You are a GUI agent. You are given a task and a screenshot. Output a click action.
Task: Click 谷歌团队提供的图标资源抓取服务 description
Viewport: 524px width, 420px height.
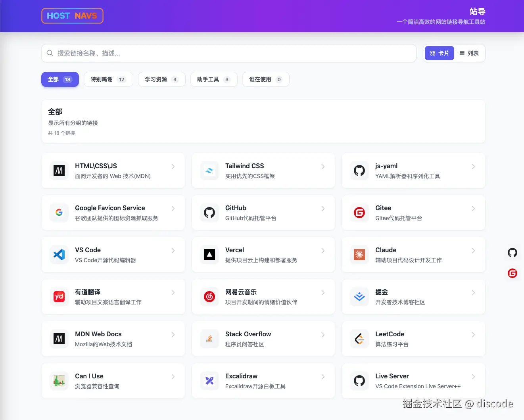[x=117, y=218]
